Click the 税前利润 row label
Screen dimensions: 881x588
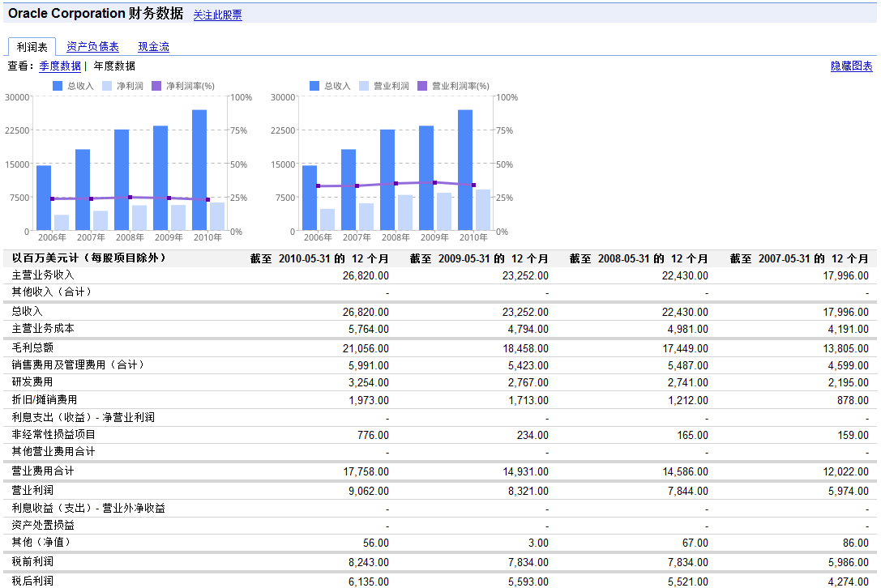pyautogui.click(x=32, y=561)
